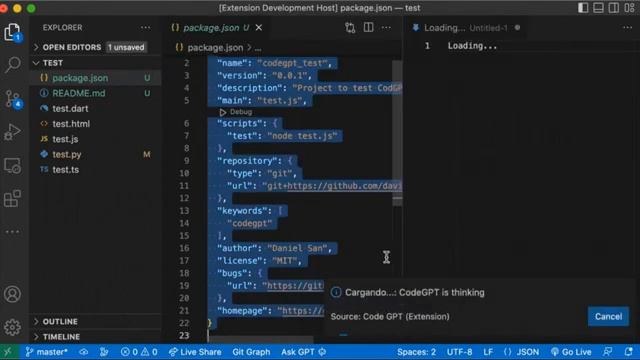Open notifications bell in status bar

[x=629, y=352]
